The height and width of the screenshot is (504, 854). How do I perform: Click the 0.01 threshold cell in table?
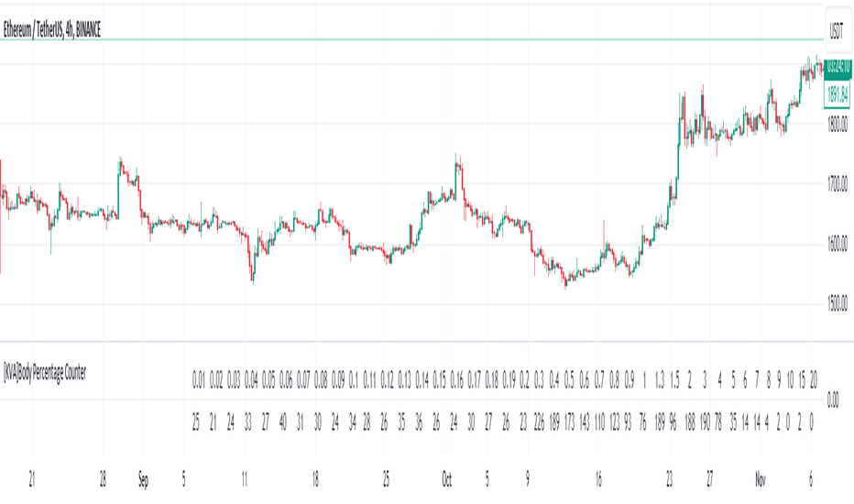click(x=199, y=379)
